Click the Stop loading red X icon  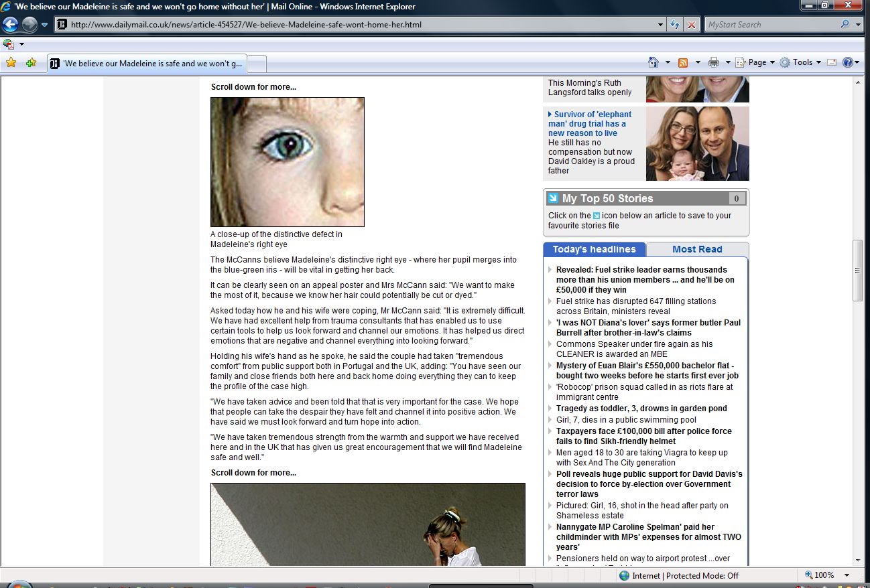pyautogui.click(x=692, y=25)
